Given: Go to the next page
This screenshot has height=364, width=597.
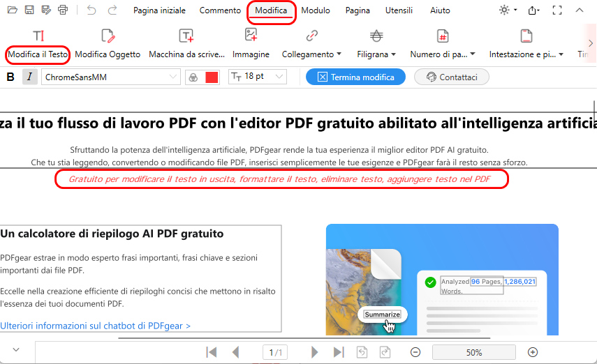Looking at the screenshot, I should [314, 352].
